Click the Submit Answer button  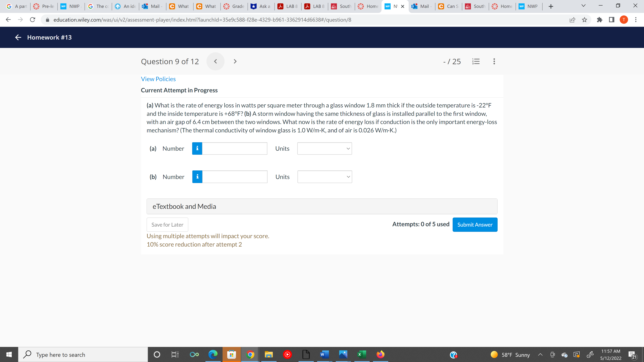[x=475, y=225]
